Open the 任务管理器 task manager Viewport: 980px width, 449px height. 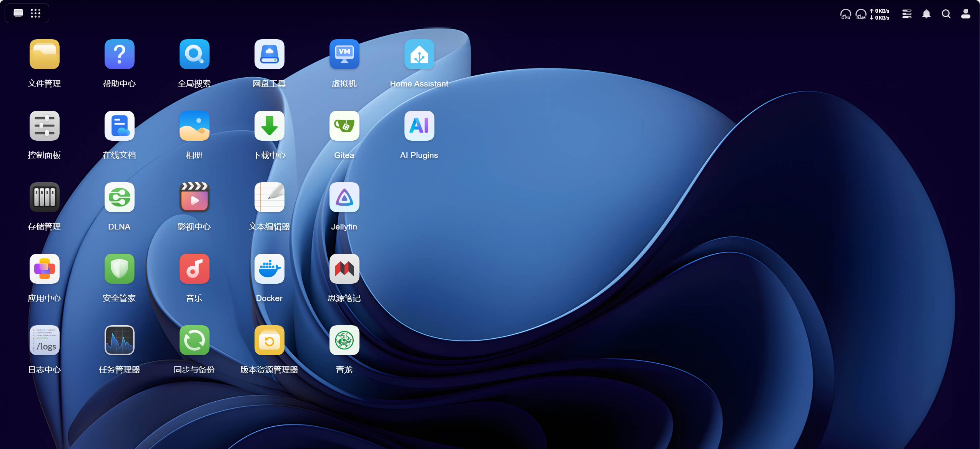pos(119,340)
